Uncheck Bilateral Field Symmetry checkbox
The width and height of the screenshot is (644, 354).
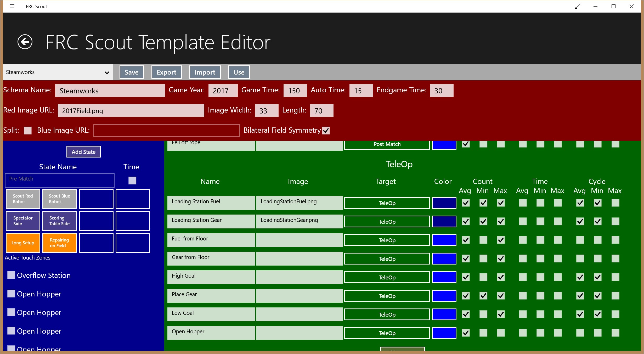tap(326, 130)
